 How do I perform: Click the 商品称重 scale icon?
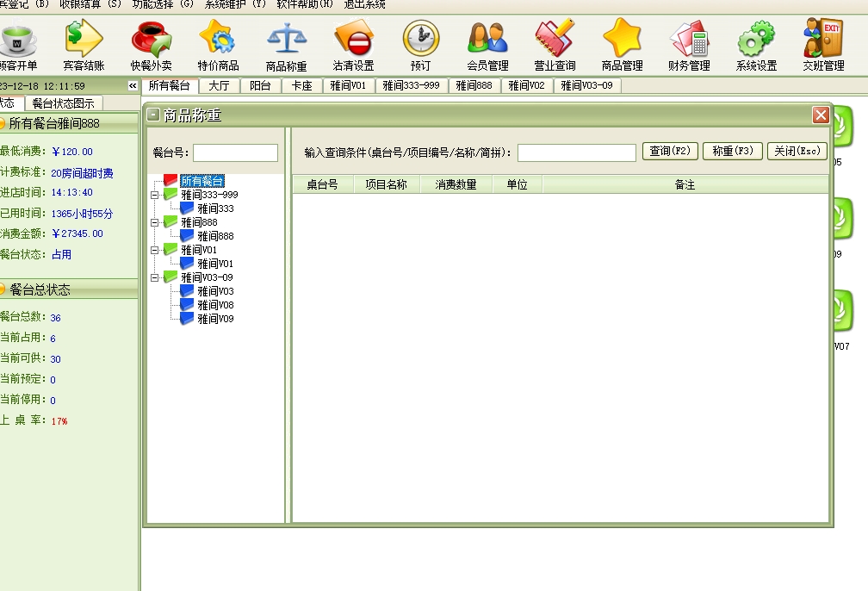pyautogui.click(x=286, y=45)
